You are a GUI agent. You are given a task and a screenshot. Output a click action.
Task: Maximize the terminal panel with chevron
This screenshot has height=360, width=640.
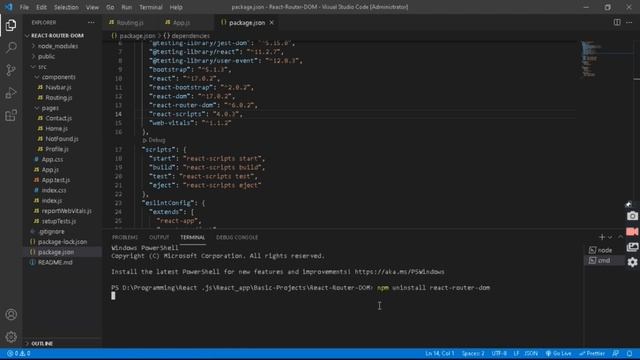(x=620, y=237)
